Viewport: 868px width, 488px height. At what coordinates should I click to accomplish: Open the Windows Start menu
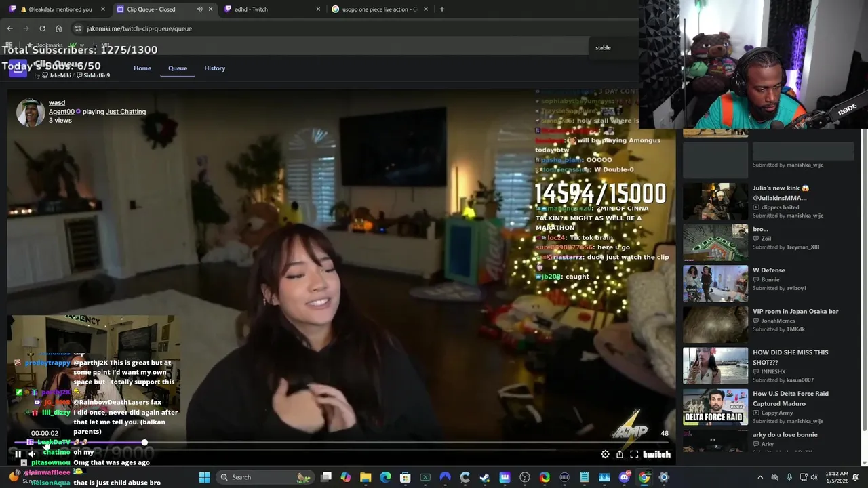(x=204, y=477)
